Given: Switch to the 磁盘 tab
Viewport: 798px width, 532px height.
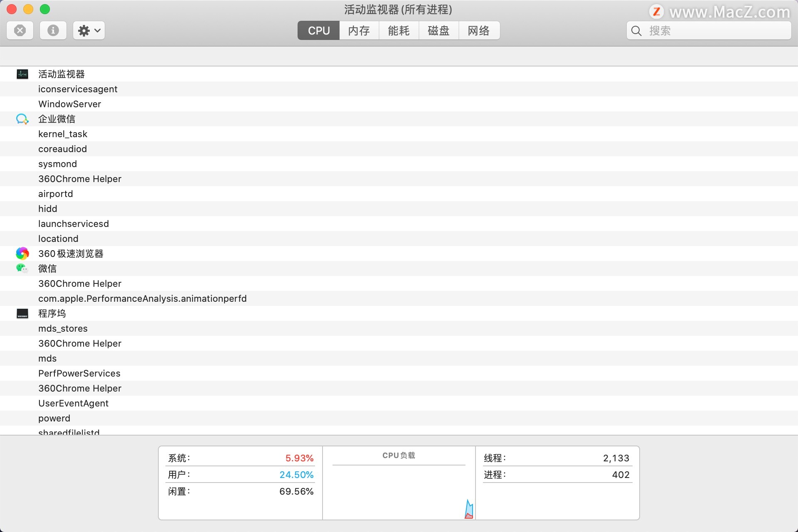Looking at the screenshot, I should pyautogui.click(x=439, y=30).
